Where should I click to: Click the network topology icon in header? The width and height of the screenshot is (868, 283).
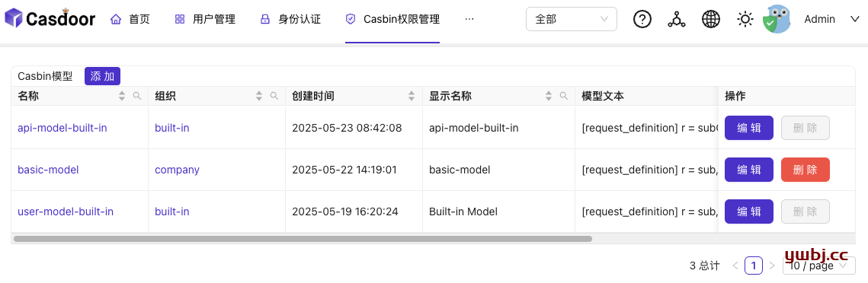click(677, 19)
